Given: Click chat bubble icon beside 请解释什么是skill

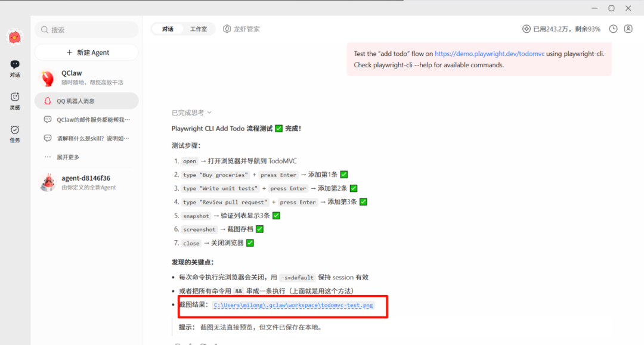Looking at the screenshot, I should click(x=48, y=138).
